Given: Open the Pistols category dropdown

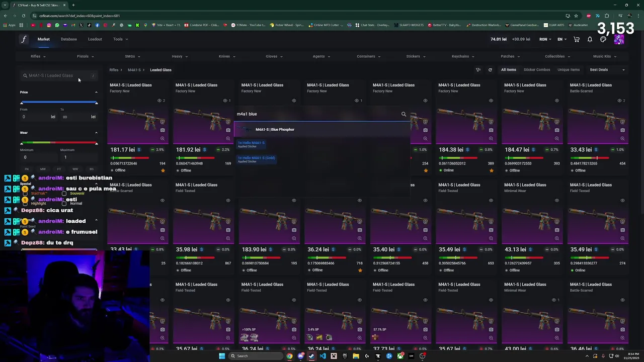Looking at the screenshot, I should click(85, 56).
